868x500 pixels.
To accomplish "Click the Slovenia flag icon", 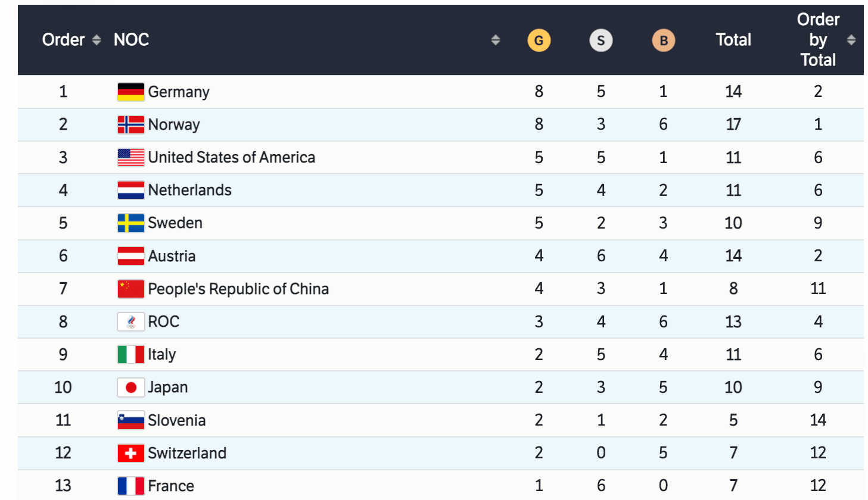I will (x=130, y=421).
